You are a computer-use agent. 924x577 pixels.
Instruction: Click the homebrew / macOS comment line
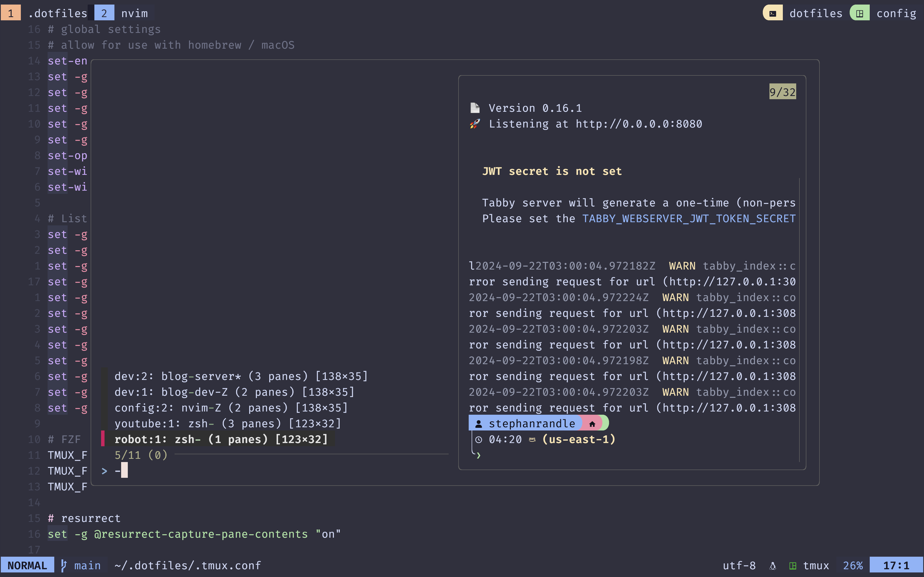click(171, 45)
